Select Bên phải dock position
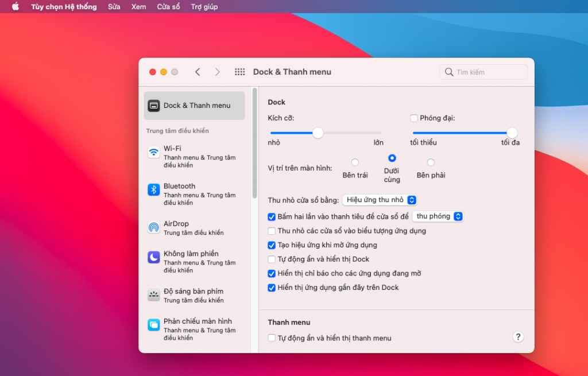The image size is (588, 376). [x=431, y=162]
